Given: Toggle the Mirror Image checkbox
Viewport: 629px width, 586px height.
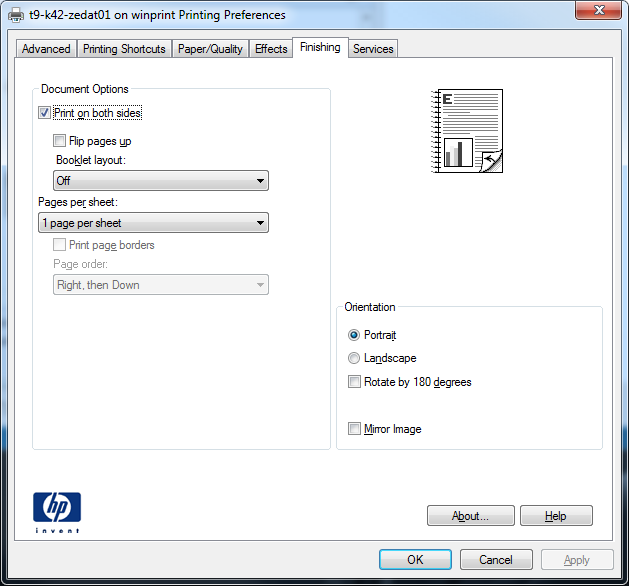Looking at the screenshot, I should 354,429.
